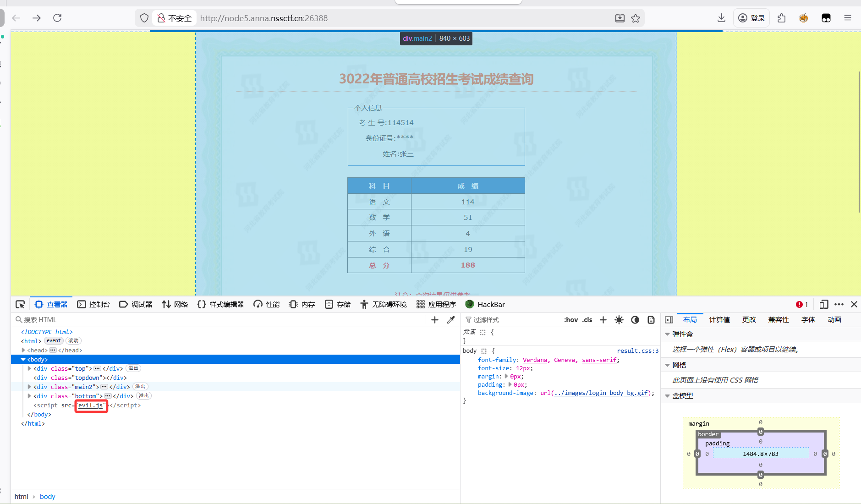The height and width of the screenshot is (504, 861).
Task: Toggle dark color scheme simulation icon
Action: coord(635,320)
